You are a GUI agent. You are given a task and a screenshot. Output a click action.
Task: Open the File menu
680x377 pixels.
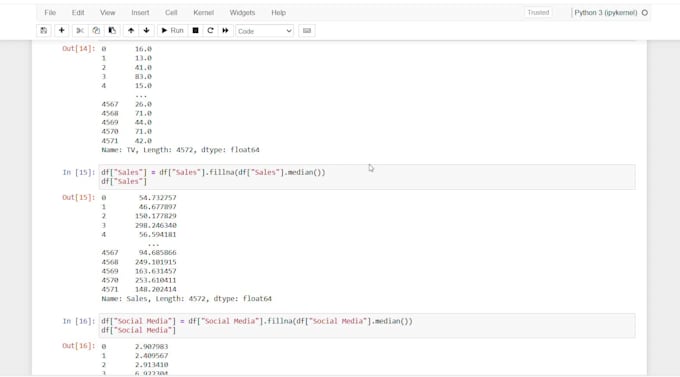pyautogui.click(x=50, y=13)
